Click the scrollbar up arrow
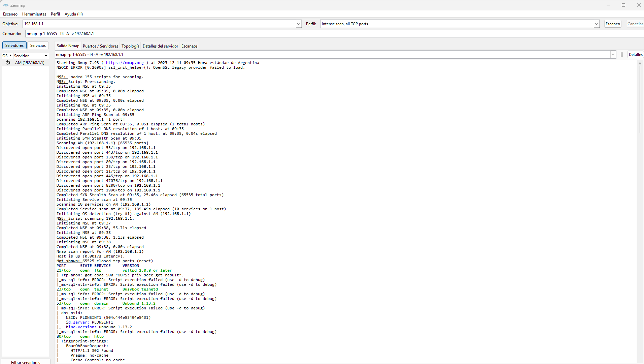Screen dimensions: 644x364 click(x=640, y=63)
